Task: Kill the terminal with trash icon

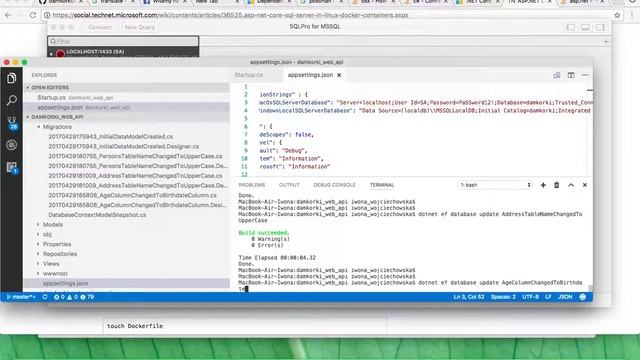Action: pos(556,185)
